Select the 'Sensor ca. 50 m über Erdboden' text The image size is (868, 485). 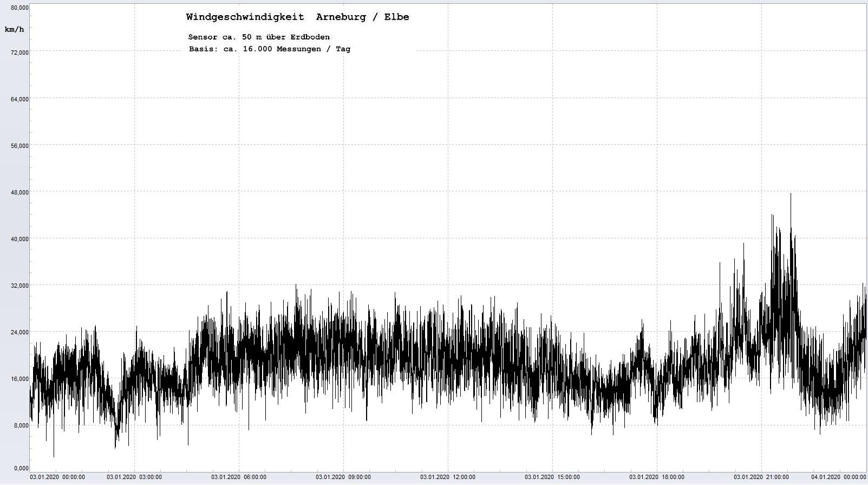(259, 37)
